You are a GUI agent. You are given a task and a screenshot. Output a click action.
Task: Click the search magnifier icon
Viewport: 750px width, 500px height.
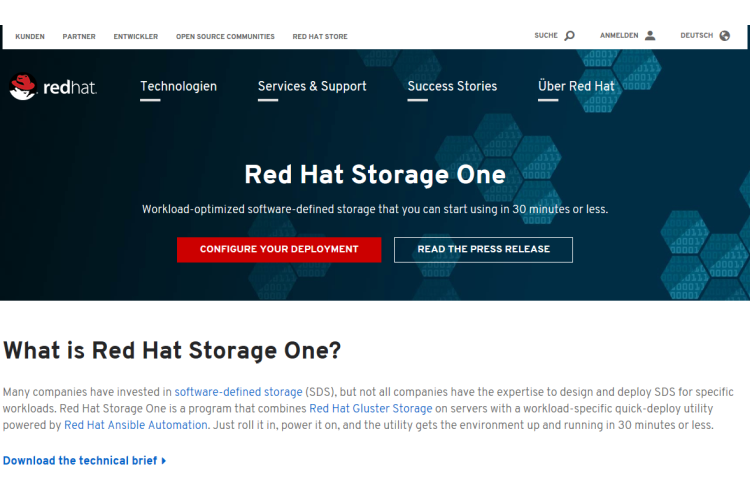[570, 36]
